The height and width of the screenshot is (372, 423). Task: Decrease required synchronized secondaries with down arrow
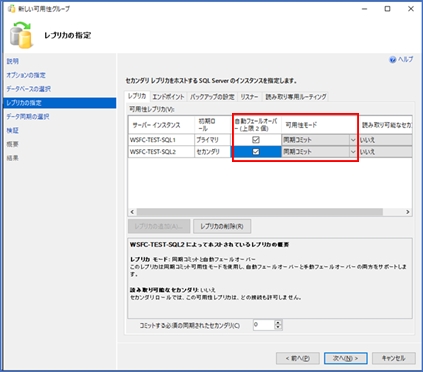coord(278,327)
